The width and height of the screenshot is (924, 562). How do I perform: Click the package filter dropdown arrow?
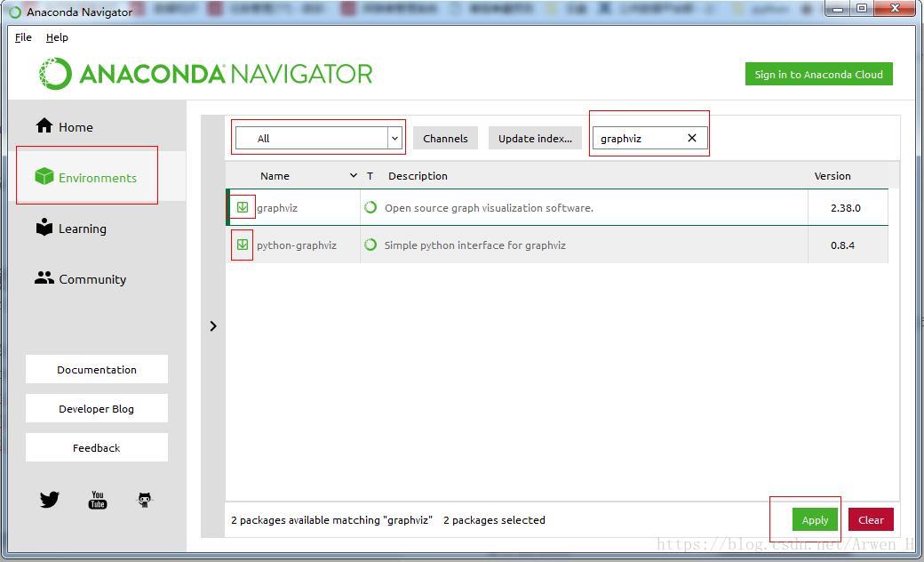(394, 138)
